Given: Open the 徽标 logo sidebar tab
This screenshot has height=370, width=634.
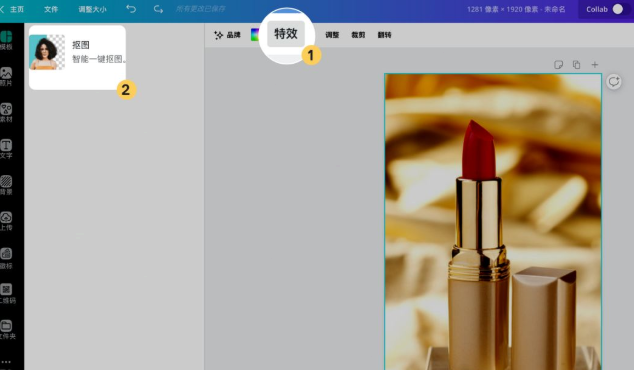Looking at the screenshot, I should pyautogui.click(x=6, y=258).
